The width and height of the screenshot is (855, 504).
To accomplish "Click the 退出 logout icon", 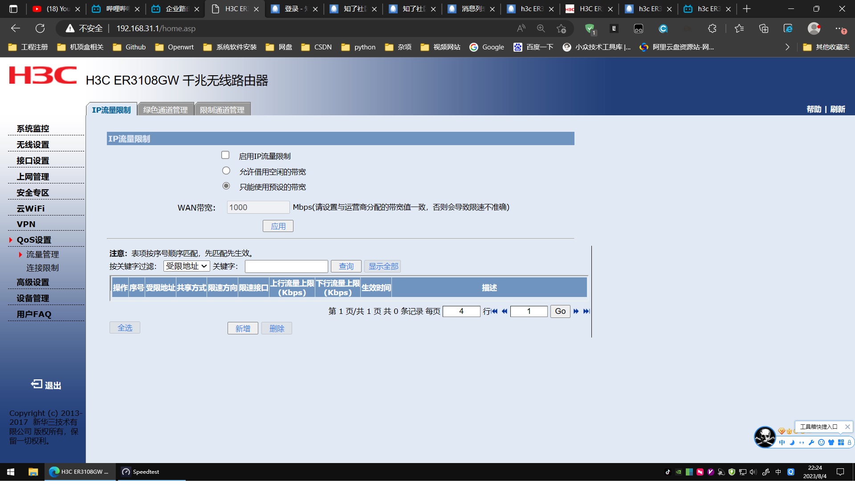I will [x=37, y=384].
